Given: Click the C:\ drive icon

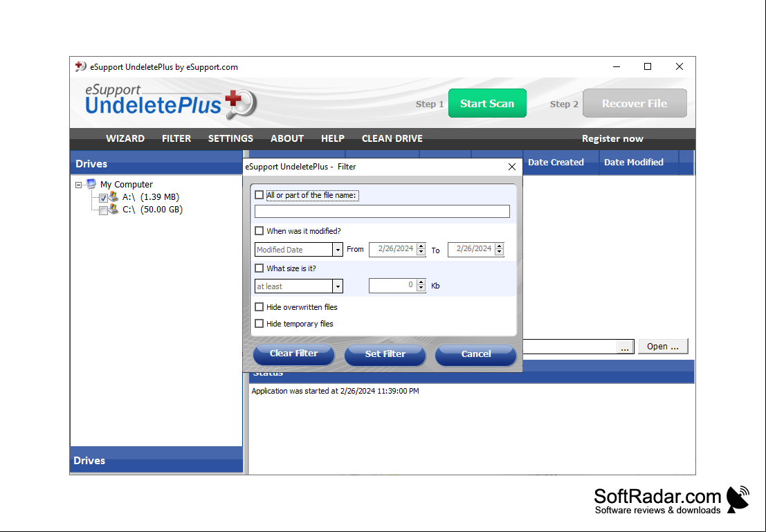Looking at the screenshot, I should coord(113,209).
